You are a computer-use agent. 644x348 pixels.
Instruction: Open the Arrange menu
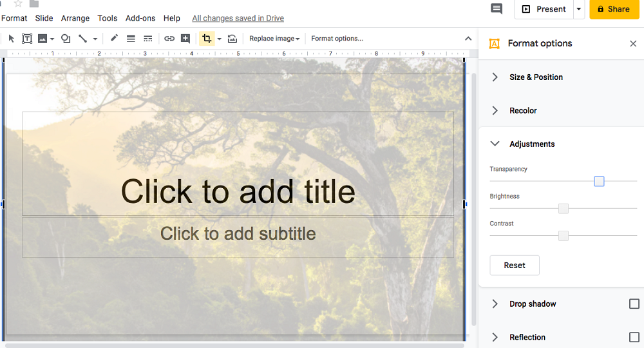tap(75, 18)
